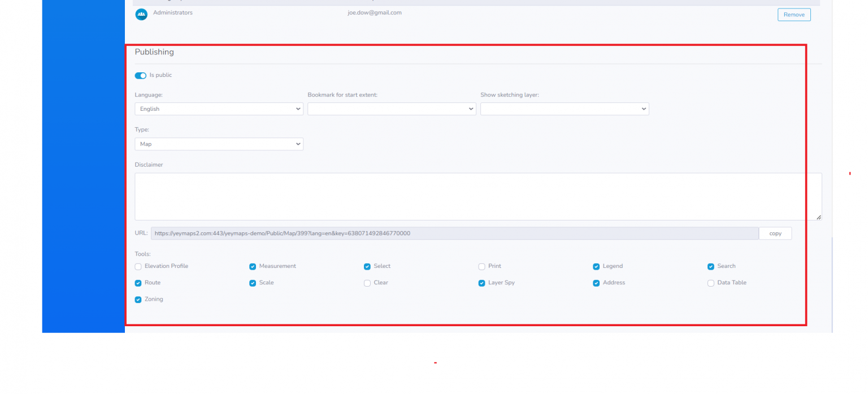Uncheck the Search tool
Image resolution: width=868 pixels, height=394 pixels.
pyautogui.click(x=711, y=266)
